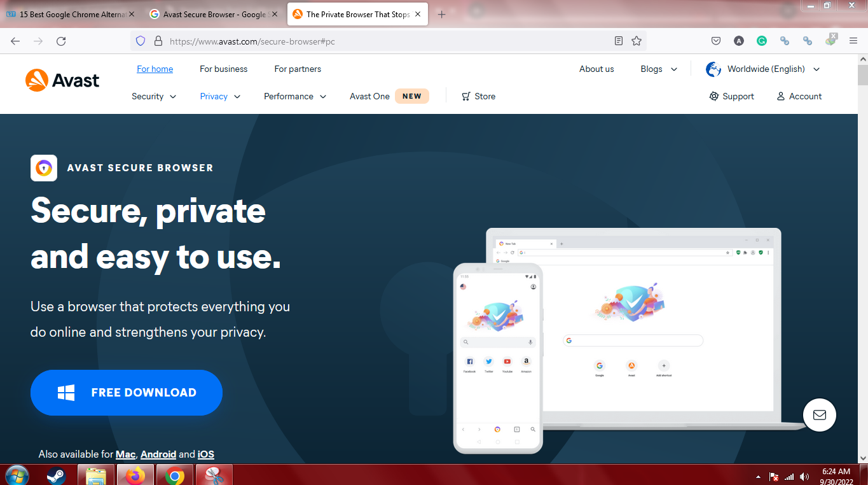Launch Steam from the taskbar
This screenshot has width=868, height=485.
tap(56, 475)
